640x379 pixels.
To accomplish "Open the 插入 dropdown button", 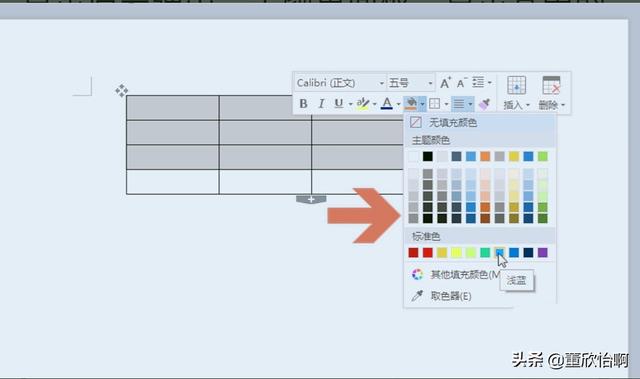I will pos(516,105).
